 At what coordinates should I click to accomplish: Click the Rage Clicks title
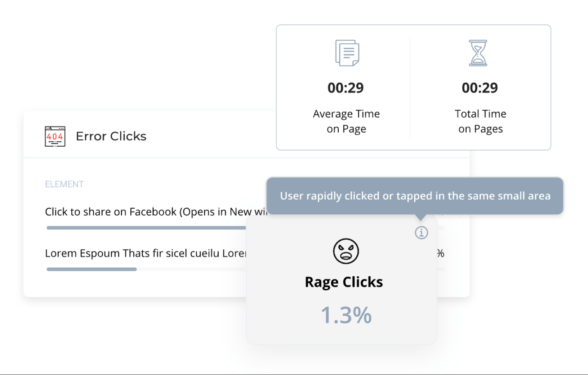[x=344, y=282]
